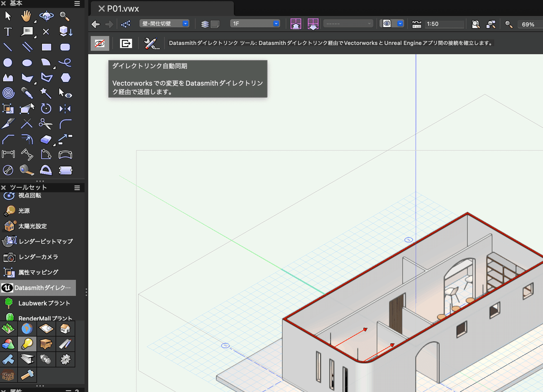
Task: Expand the eye visibility options dropdown
Action: pyautogui.click(x=400, y=24)
